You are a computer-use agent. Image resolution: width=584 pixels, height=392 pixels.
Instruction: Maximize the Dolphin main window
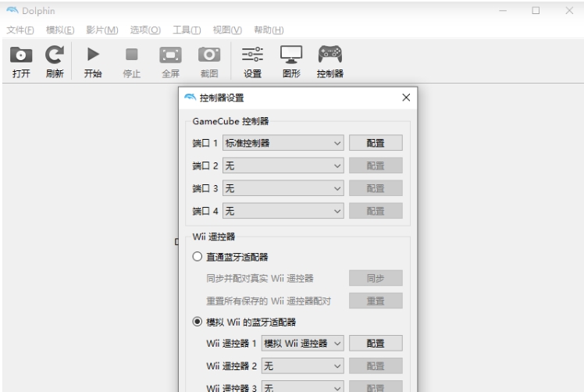pos(536,10)
